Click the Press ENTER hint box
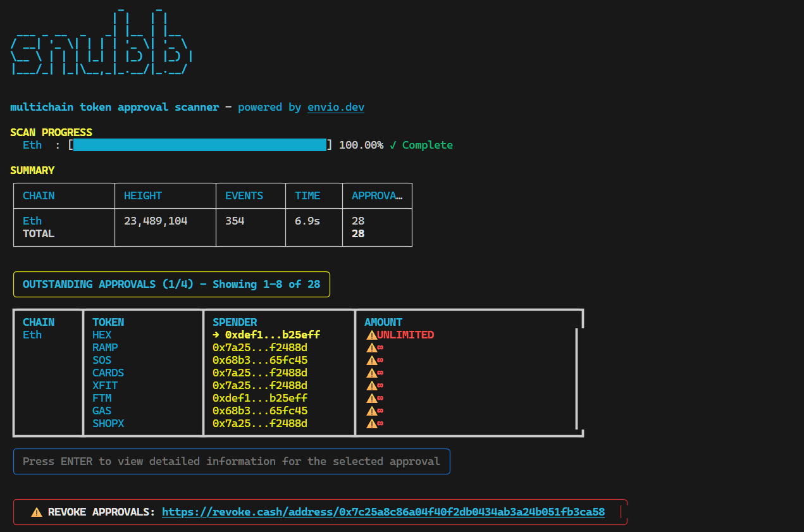This screenshot has height=532, width=804. coord(231,462)
